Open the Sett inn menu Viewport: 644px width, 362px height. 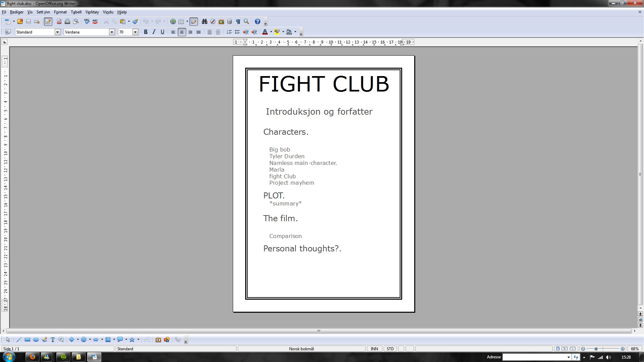(x=43, y=12)
